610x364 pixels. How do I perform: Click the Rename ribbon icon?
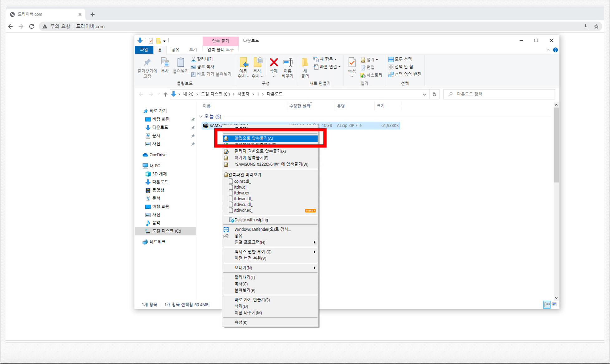click(287, 63)
